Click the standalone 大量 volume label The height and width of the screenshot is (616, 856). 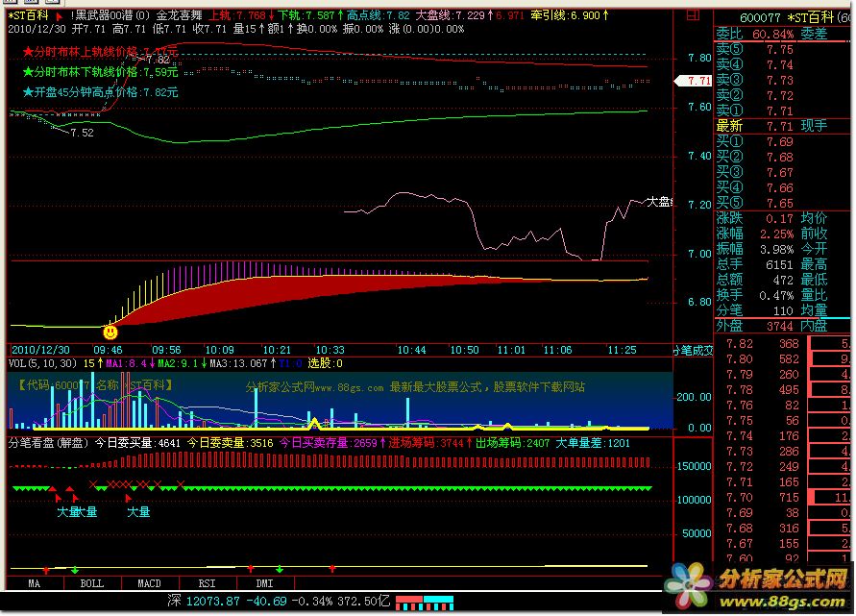tap(138, 512)
